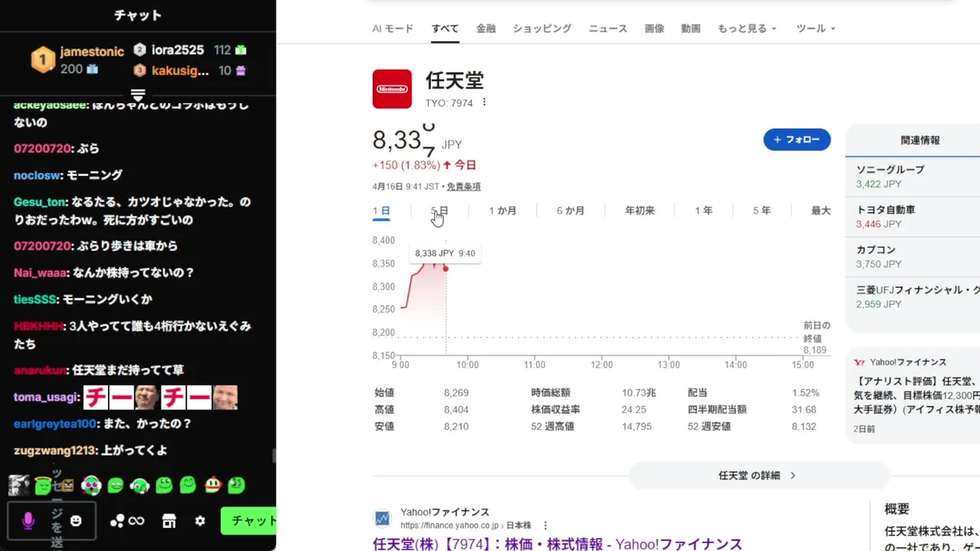Open 三菱UFJフィナンシャル related stock

coord(913,296)
